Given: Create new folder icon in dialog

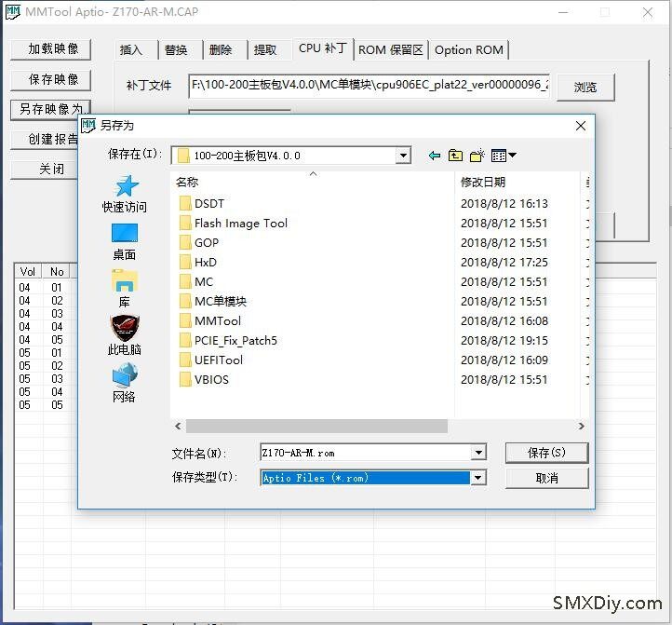Looking at the screenshot, I should coord(477,156).
